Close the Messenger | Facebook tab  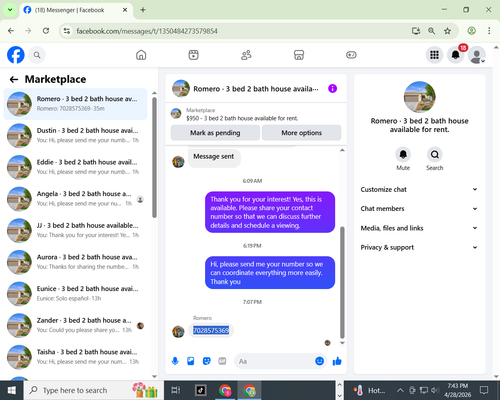coord(125,10)
